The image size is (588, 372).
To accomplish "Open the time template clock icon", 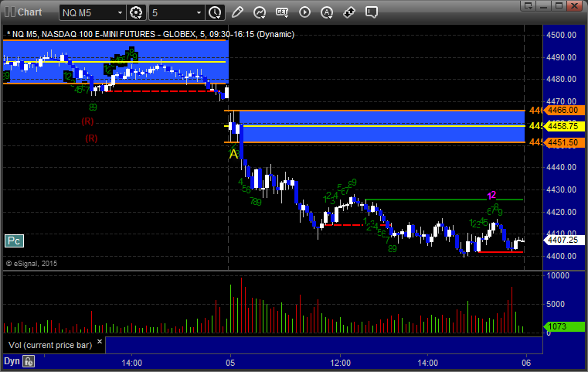I will (x=216, y=13).
